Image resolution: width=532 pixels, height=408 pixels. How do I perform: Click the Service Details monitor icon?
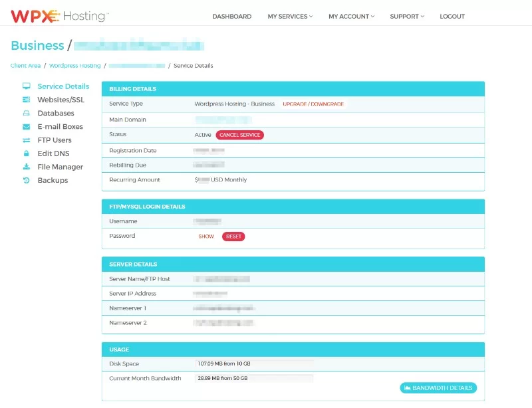[x=27, y=86]
